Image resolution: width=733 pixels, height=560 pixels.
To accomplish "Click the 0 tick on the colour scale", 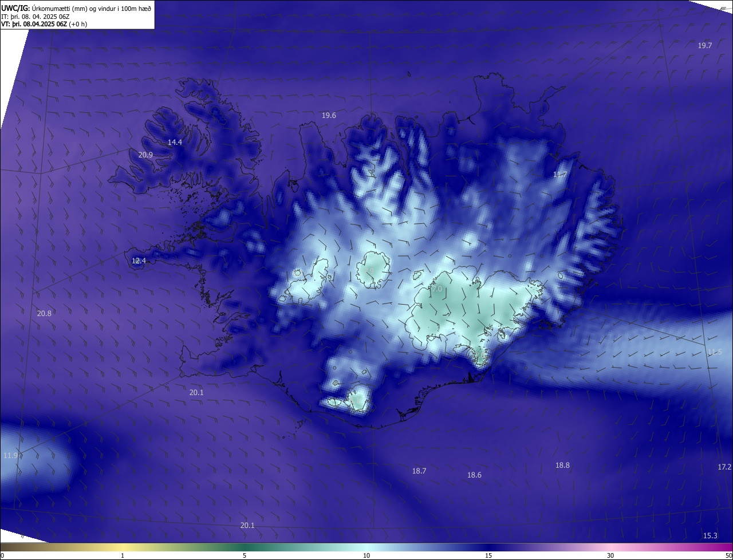I will point(2,555).
